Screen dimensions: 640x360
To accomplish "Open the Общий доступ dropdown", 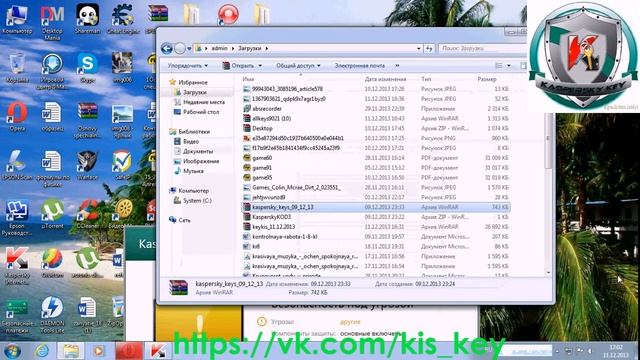I will click(x=298, y=66).
